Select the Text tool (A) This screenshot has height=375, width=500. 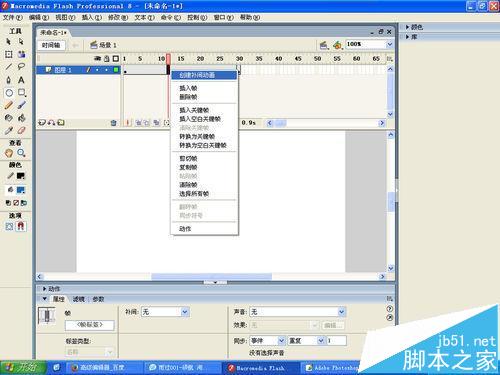pyautogui.click(x=21, y=80)
